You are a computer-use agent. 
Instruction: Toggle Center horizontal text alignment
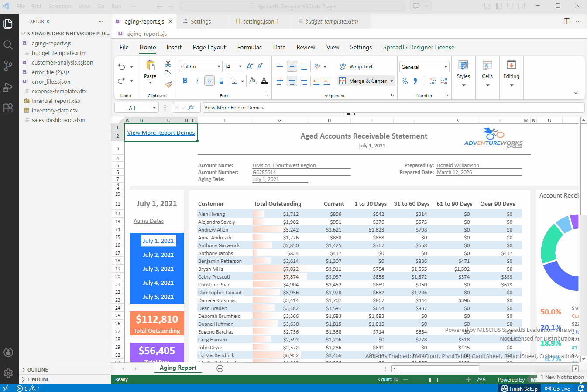(292, 81)
